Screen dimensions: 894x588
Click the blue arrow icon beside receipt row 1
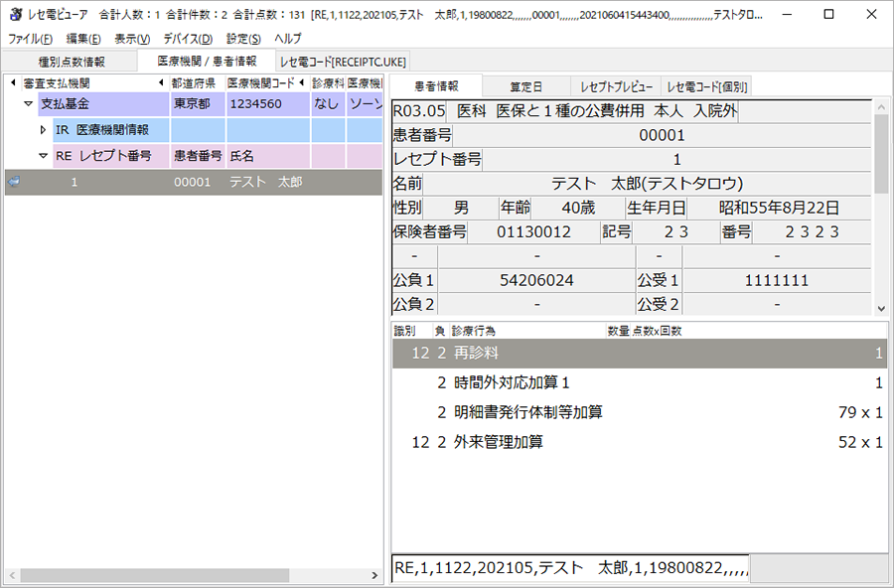click(x=14, y=182)
